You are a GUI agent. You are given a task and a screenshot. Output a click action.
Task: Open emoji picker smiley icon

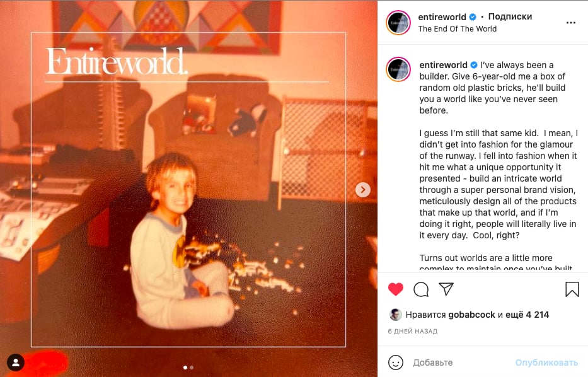point(396,362)
